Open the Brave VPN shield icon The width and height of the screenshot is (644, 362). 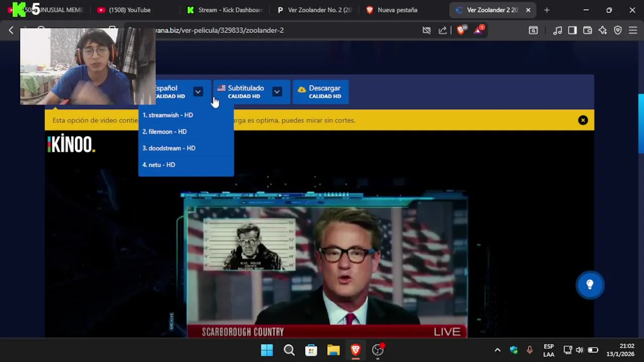618,30
